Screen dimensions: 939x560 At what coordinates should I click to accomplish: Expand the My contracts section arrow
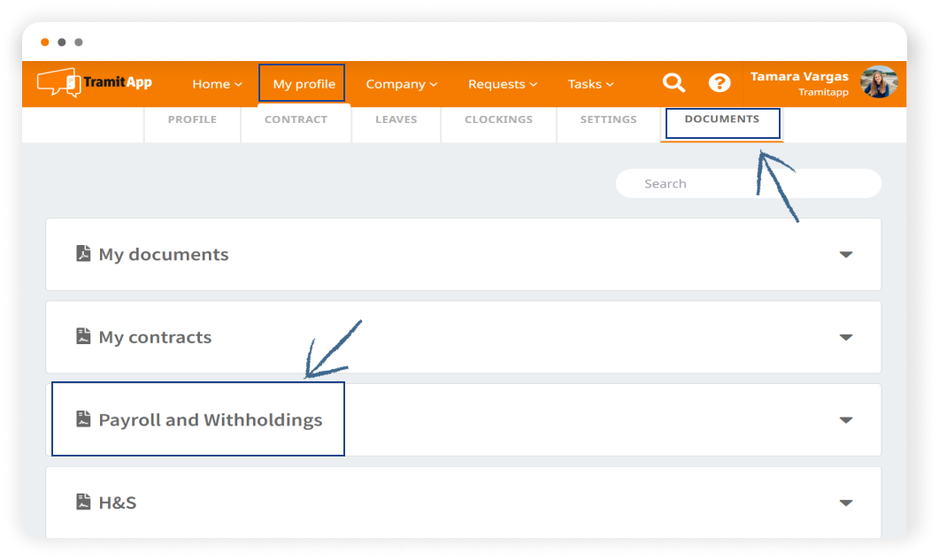coord(845,338)
